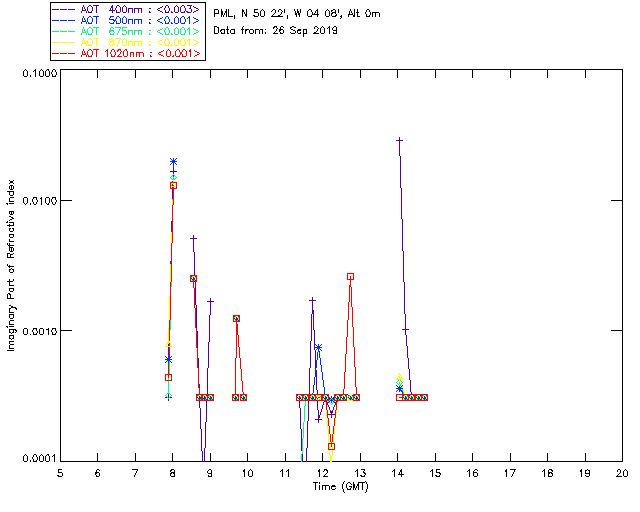This screenshot has width=640, height=512.
Task: Select the AOT 500nm legend entry
Action: coord(127,20)
